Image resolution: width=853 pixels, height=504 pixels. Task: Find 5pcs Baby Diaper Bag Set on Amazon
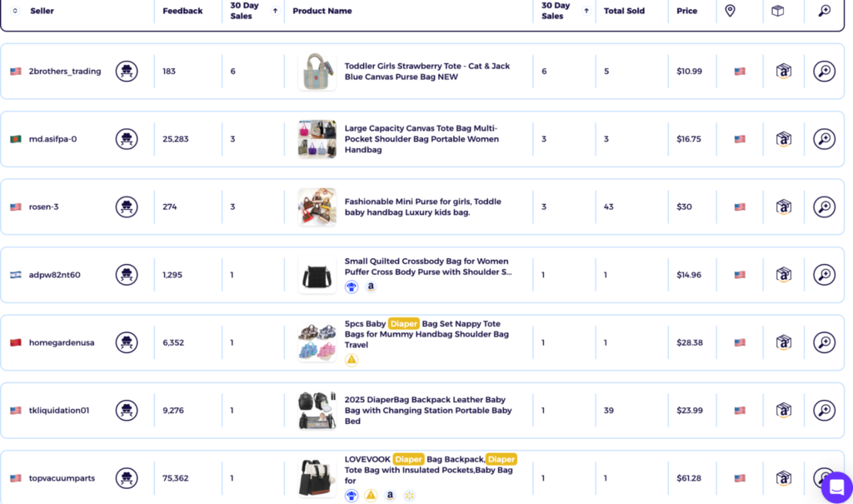pyautogui.click(x=783, y=342)
